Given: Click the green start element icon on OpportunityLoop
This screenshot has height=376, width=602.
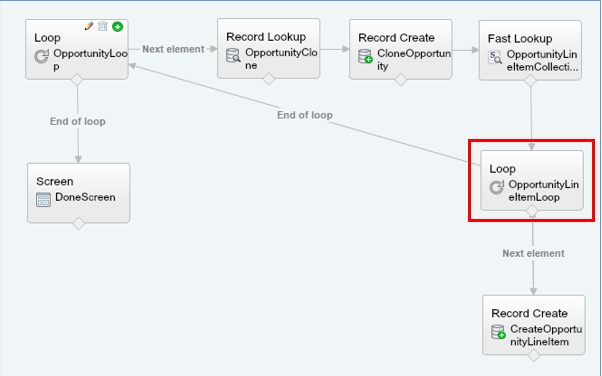Looking at the screenshot, I should 117,27.
